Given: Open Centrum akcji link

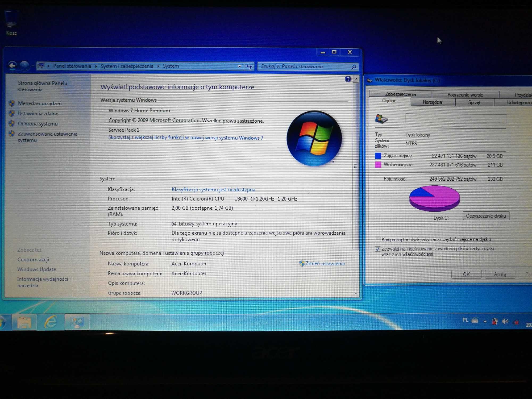Looking at the screenshot, I should click(33, 260).
